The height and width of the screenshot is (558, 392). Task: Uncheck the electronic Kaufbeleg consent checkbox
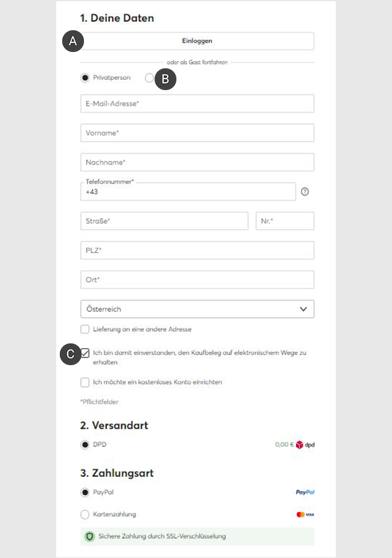click(x=85, y=353)
